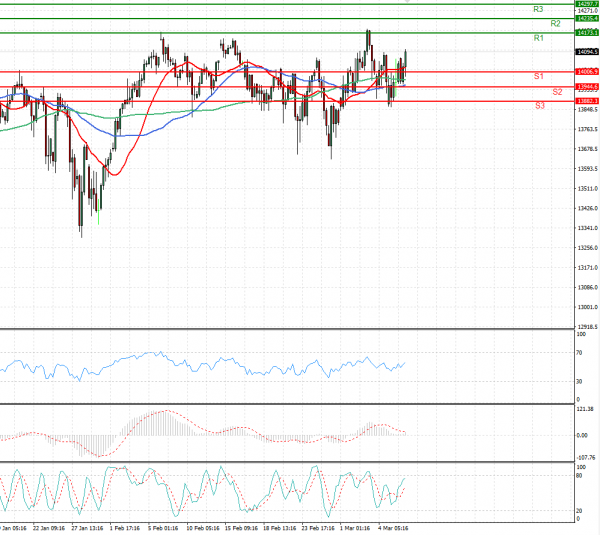The height and width of the screenshot is (535, 600).
Task: Click the MACD scale value -107.76
Action: point(586,458)
